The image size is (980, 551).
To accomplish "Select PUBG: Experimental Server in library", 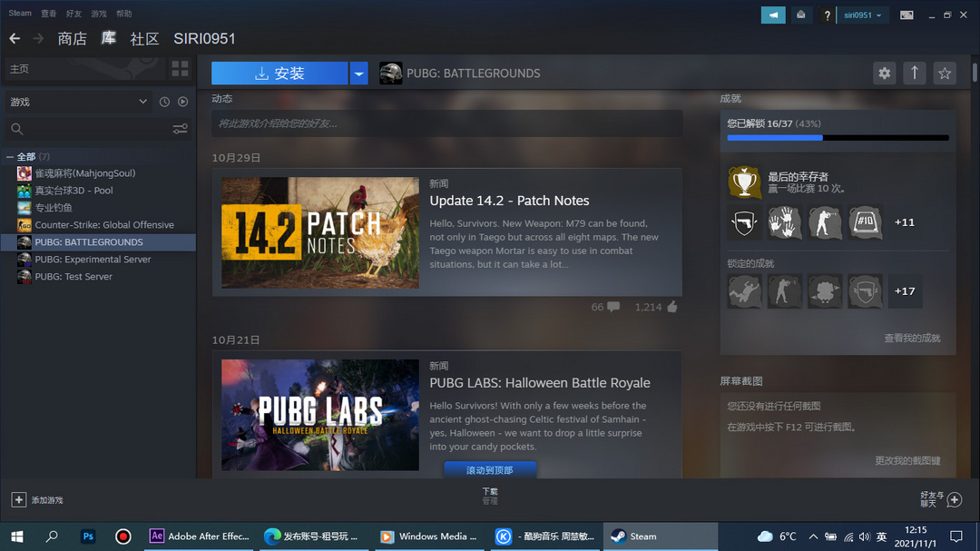I will click(x=99, y=259).
